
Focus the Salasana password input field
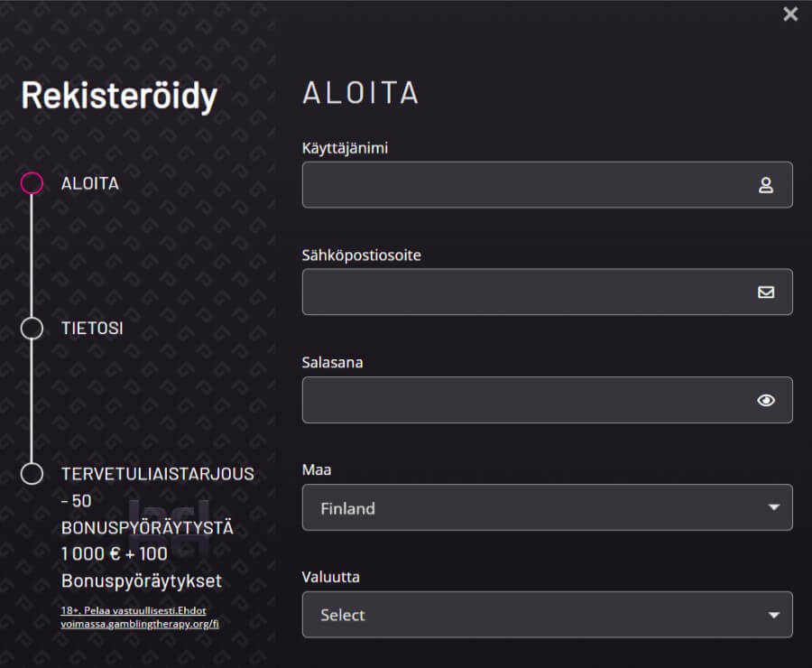click(523, 400)
